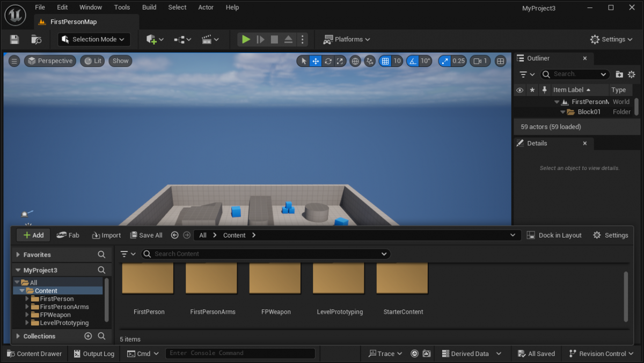
Task: Select the translate gizmo tool in viewport
Action: click(316, 61)
